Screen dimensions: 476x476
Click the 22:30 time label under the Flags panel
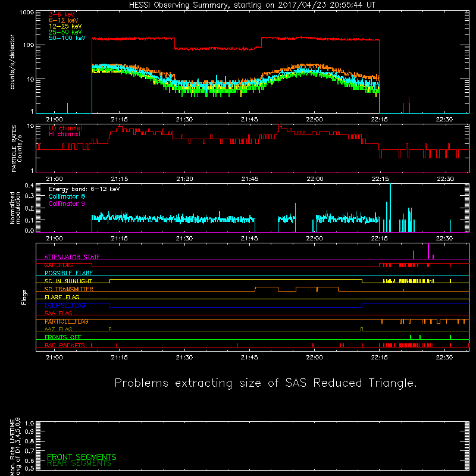click(444, 358)
